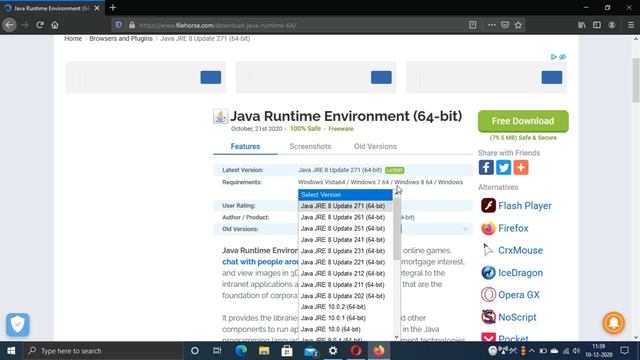
Task: Choose Java JRE 8 Update 251 (64-bit)
Action: pos(345,229)
